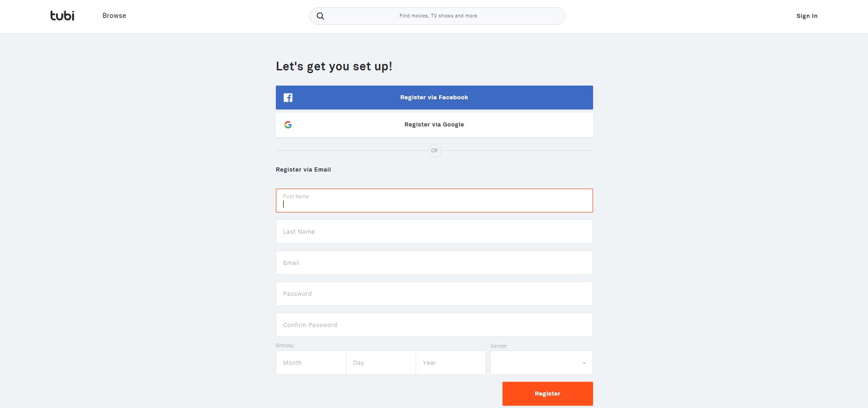
Task: Click the tubi logo
Action: click(62, 16)
